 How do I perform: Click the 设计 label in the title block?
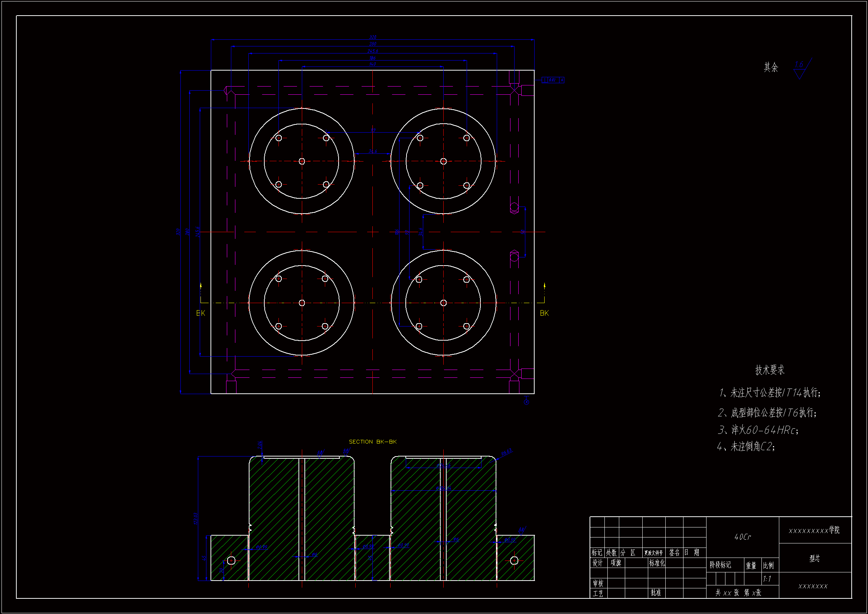click(597, 563)
